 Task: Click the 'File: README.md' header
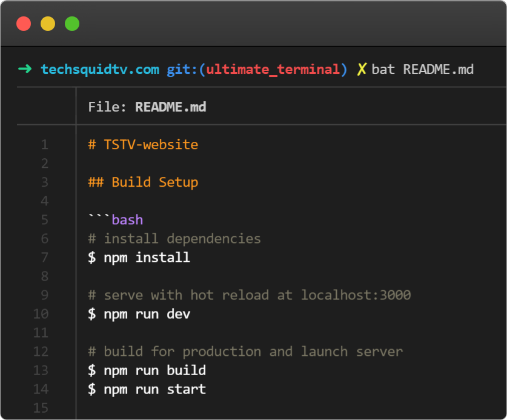click(x=147, y=107)
